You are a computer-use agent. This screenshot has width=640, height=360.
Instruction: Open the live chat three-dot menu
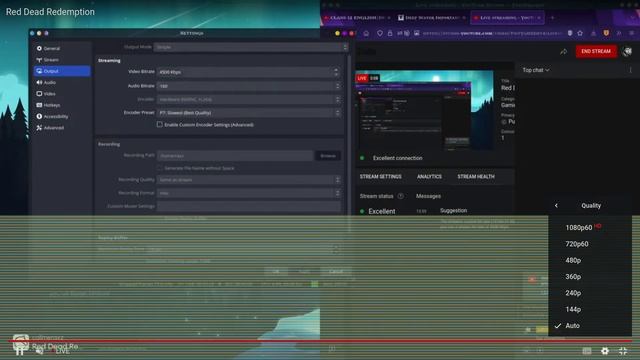630,70
